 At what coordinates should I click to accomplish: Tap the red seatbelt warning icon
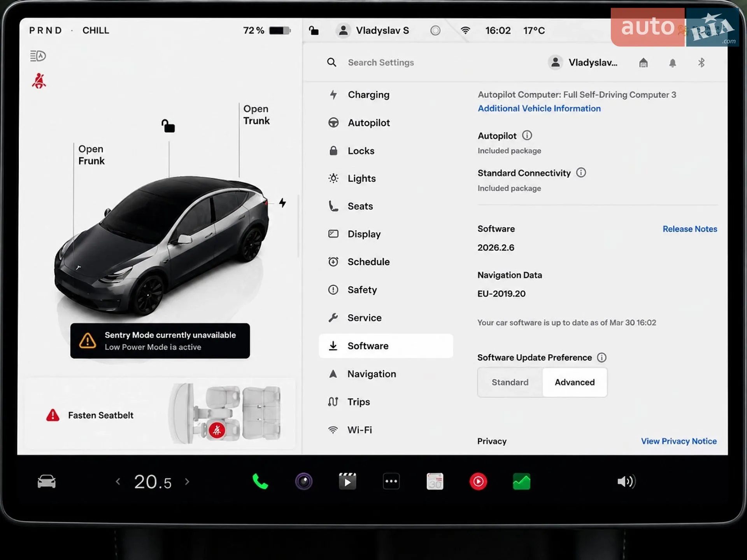tap(39, 81)
